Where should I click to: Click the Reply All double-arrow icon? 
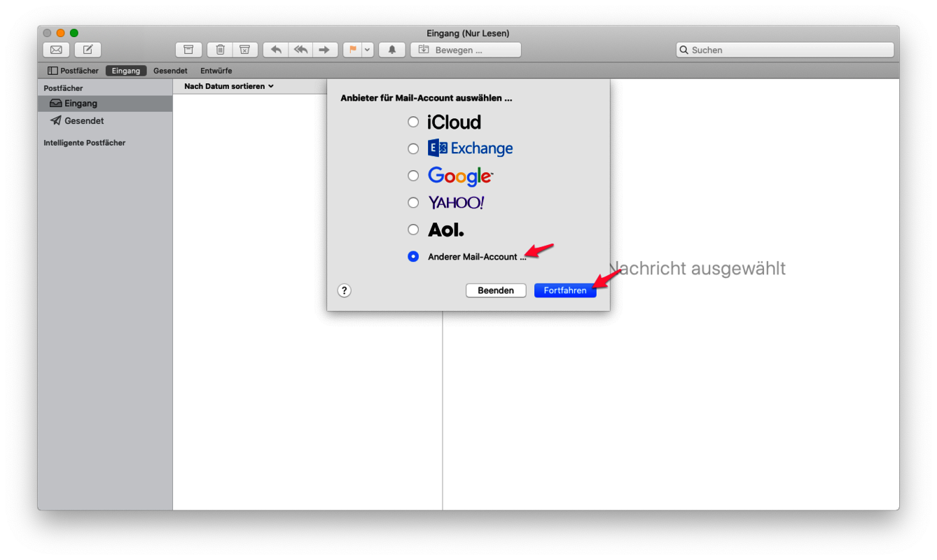[300, 50]
